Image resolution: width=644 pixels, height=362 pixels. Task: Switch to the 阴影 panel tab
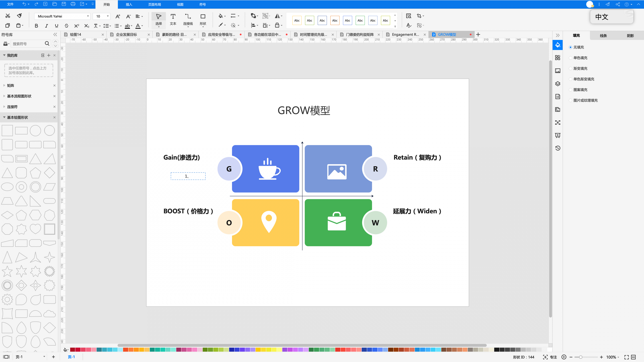coord(630,35)
